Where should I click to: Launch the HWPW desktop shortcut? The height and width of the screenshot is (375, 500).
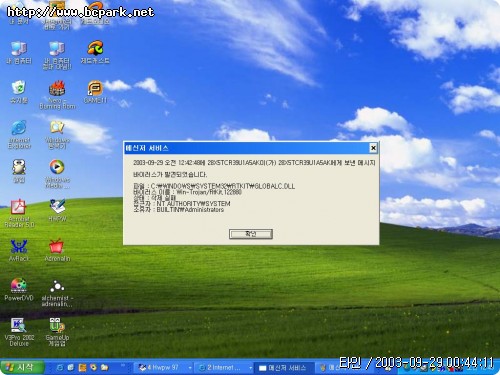point(57,210)
